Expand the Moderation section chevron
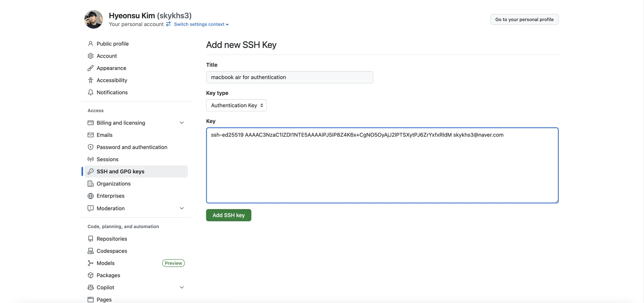Screen dimensions: 644x303 coord(182,208)
